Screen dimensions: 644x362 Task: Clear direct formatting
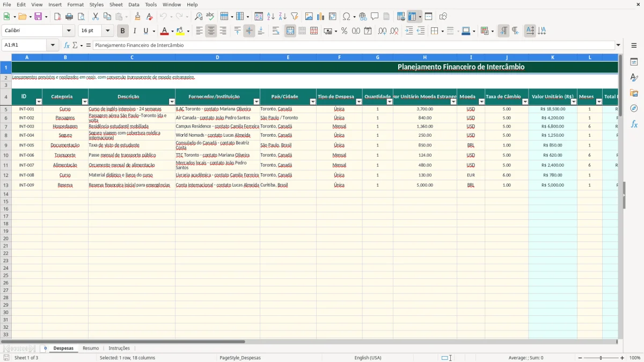150,17
